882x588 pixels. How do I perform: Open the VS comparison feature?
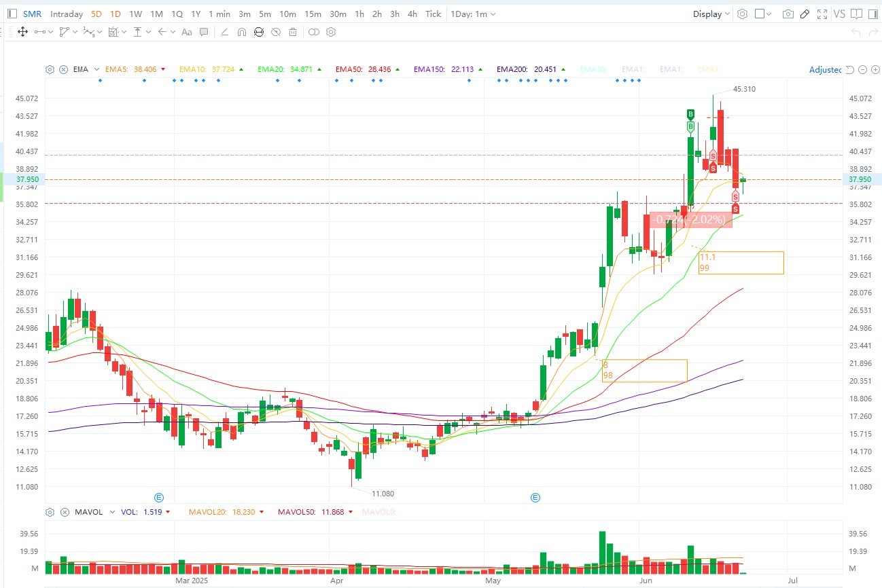839,14
